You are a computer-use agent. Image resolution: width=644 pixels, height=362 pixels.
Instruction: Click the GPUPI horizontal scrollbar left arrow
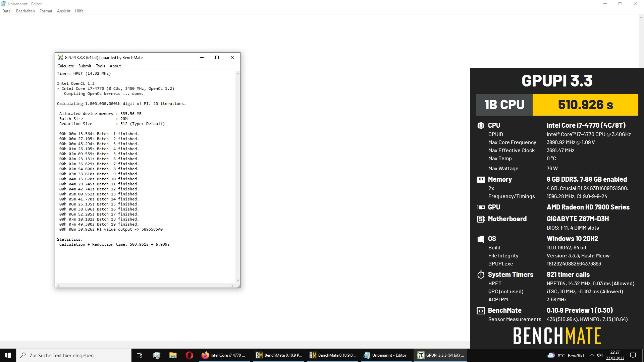pos(59,286)
